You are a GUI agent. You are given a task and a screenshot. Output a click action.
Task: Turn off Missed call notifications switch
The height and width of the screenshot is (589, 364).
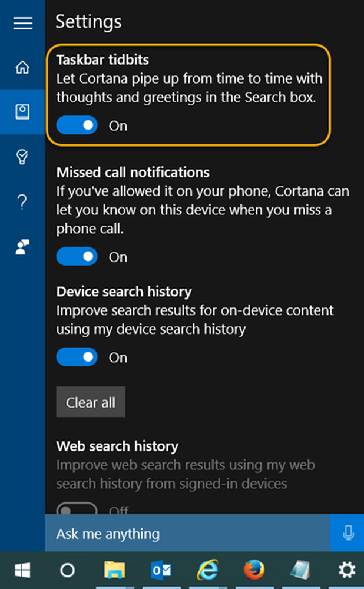point(77,257)
